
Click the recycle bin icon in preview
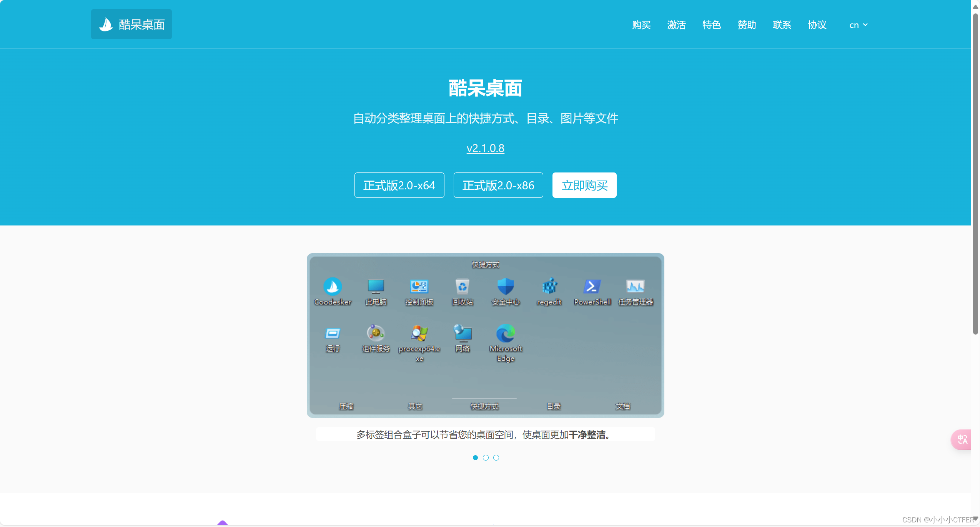click(x=462, y=286)
